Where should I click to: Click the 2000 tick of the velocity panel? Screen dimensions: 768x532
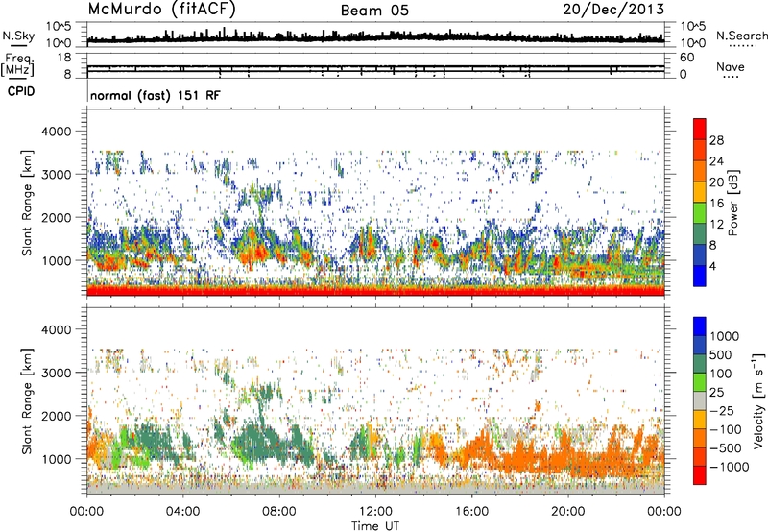coord(56,416)
